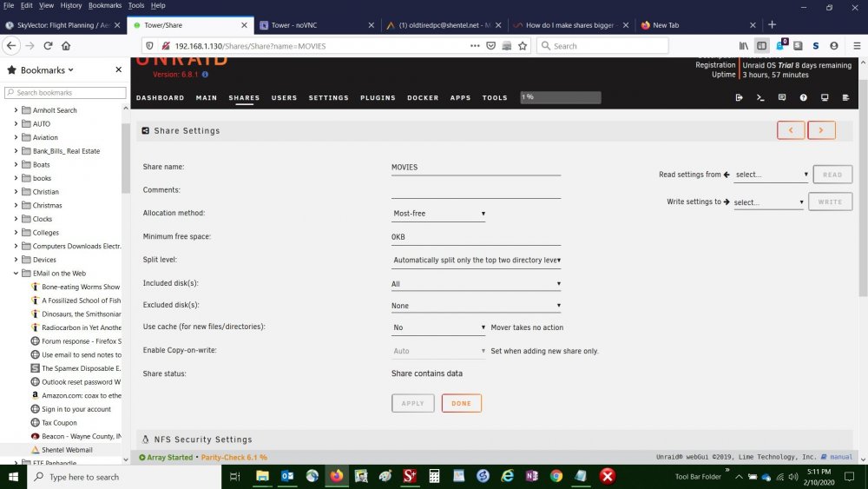Image resolution: width=868 pixels, height=489 pixels.
Task: Open Outlook from the taskbar
Action: click(x=287, y=476)
